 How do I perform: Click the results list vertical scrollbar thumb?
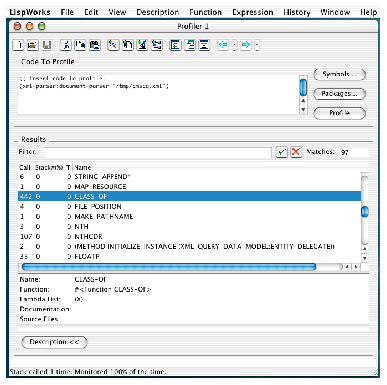(365, 211)
